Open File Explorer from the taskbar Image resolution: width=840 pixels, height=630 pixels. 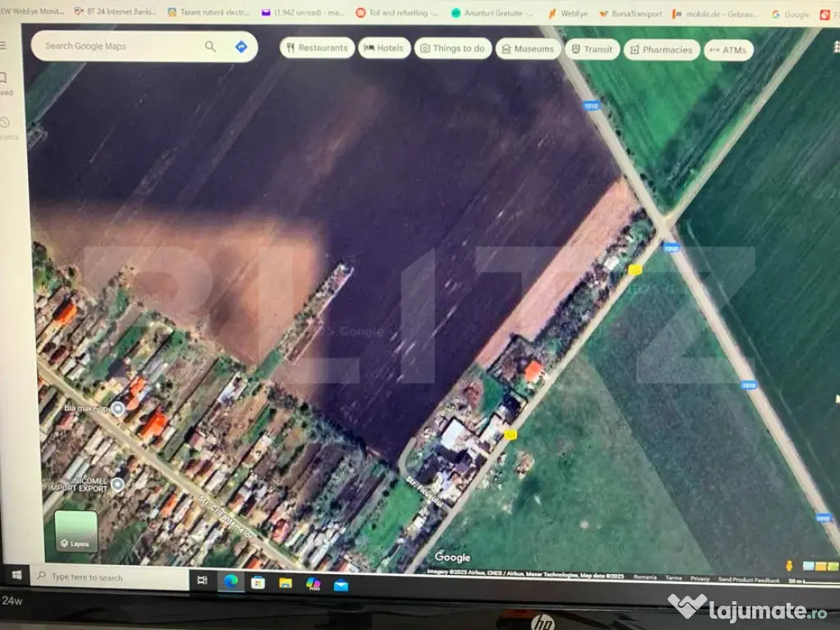click(285, 582)
